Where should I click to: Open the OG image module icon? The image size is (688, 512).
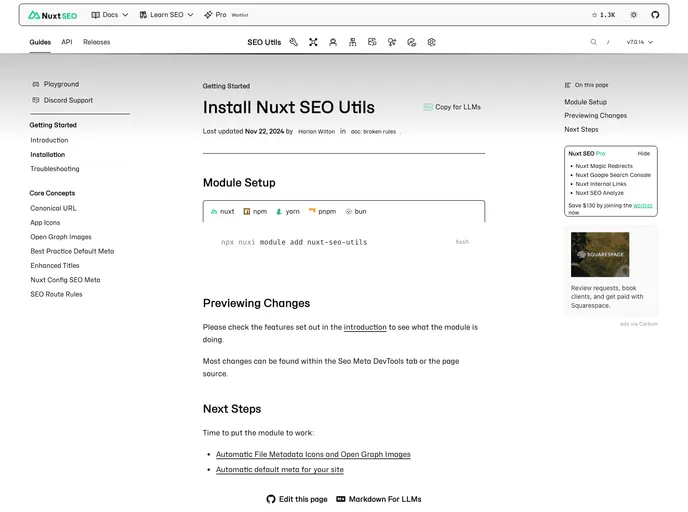[x=372, y=42]
